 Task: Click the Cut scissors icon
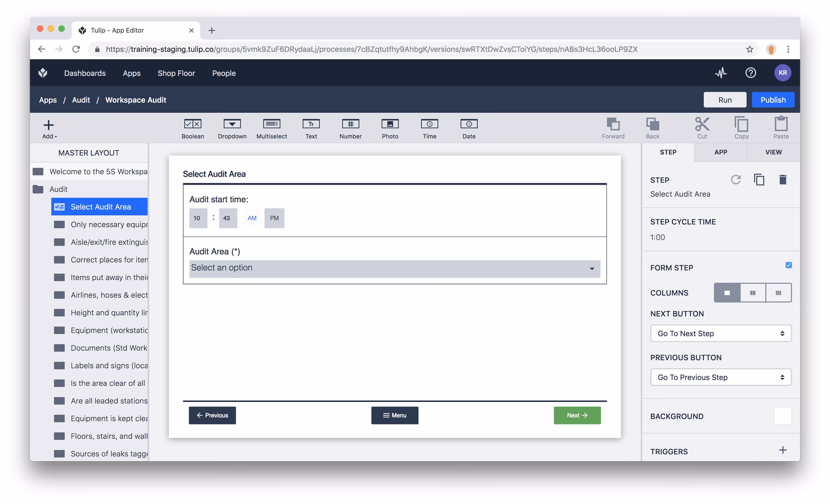coord(702,128)
